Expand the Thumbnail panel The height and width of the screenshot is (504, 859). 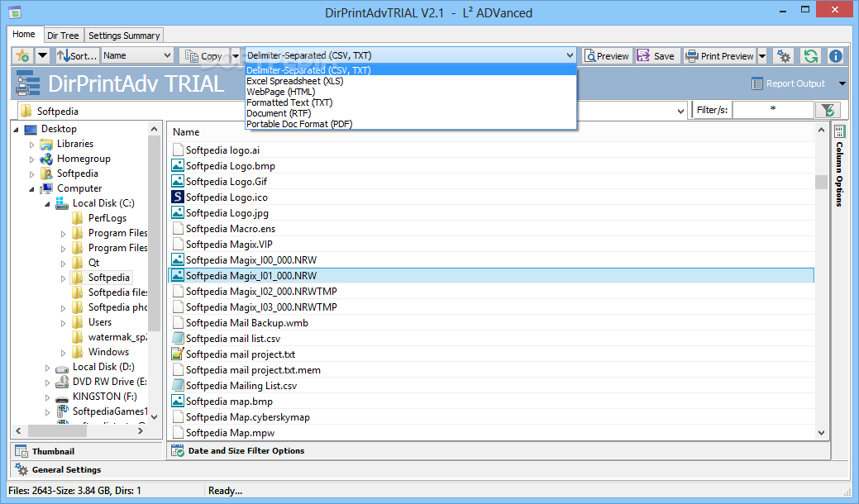(x=87, y=451)
